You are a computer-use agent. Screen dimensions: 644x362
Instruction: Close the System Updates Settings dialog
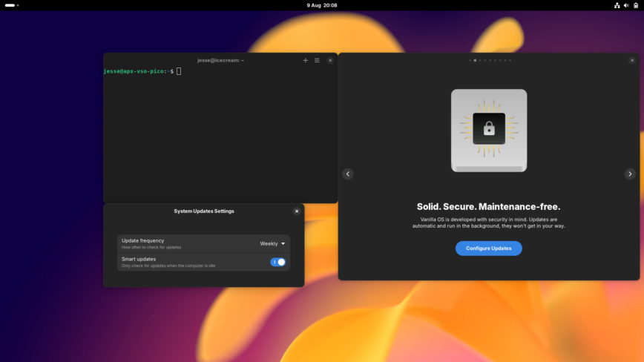(297, 211)
